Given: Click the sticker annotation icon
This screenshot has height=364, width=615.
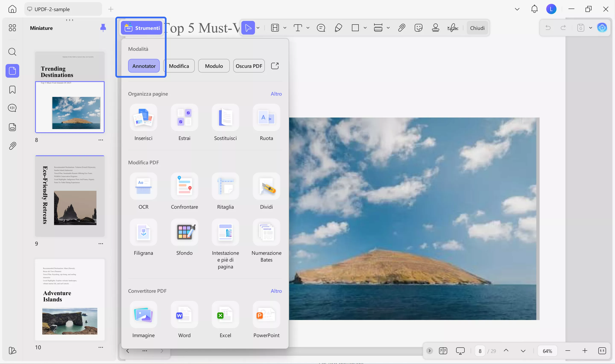Looking at the screenshot, I should (x=418, y=28).
